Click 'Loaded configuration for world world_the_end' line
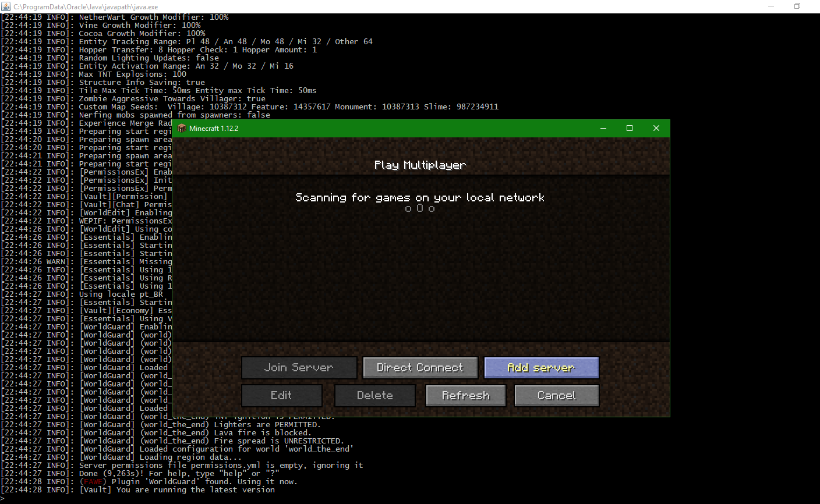The width and height of the screenshot is (820, 504). tap(178, 449)
